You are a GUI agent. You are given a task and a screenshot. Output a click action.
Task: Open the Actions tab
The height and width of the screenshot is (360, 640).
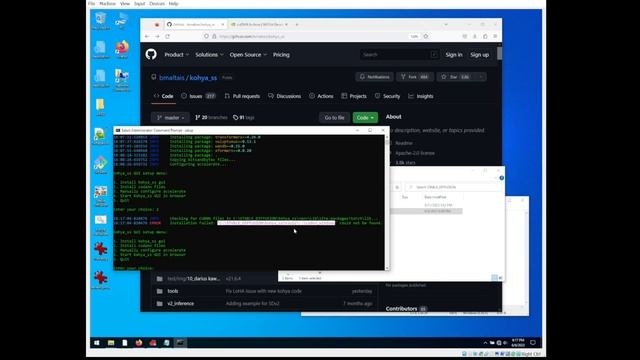point(321,96)
